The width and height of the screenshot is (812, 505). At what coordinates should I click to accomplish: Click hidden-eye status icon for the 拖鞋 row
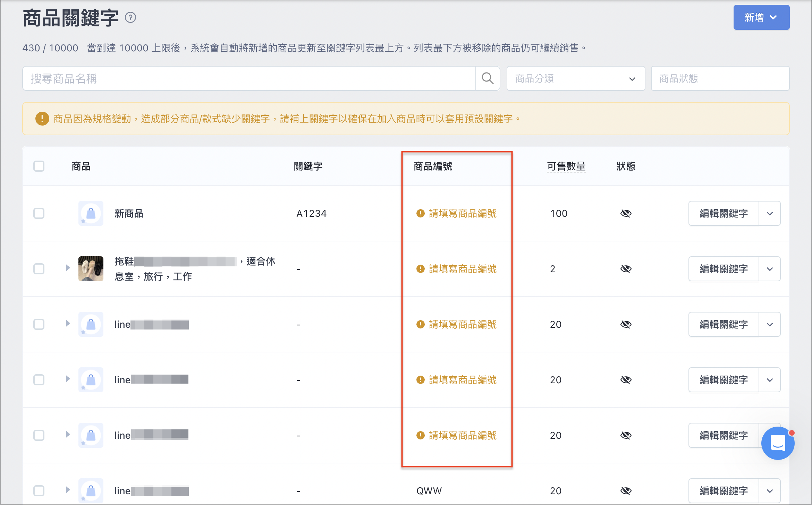[626, 269]
